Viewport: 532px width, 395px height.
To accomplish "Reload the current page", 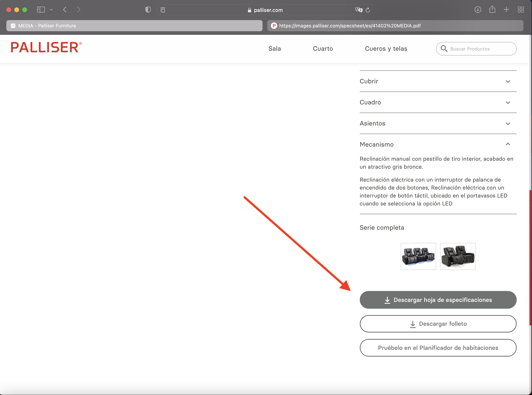I will click(368, 10).
